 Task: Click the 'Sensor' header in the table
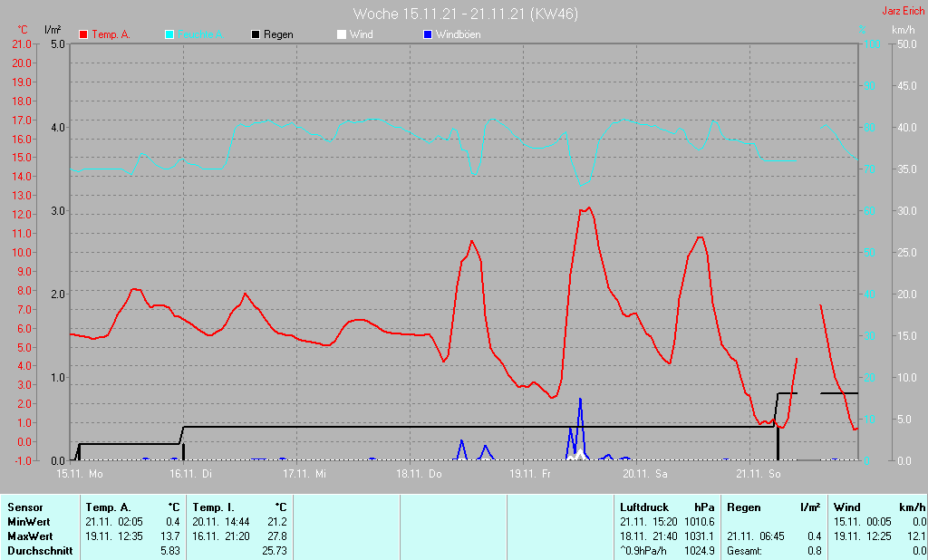(x=25, y=507)
